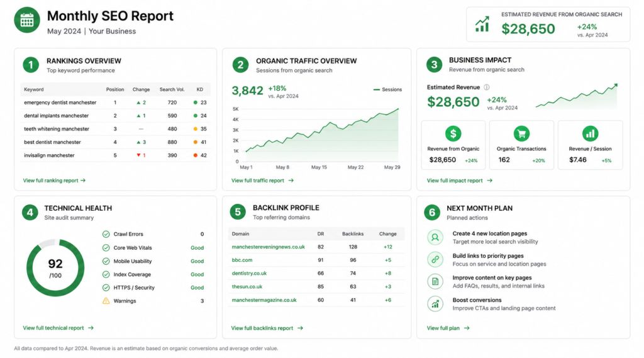Open View full technical report link
The width and height of the screenshot is (644, 358).
pyautogui.click(x=58, y=328)
